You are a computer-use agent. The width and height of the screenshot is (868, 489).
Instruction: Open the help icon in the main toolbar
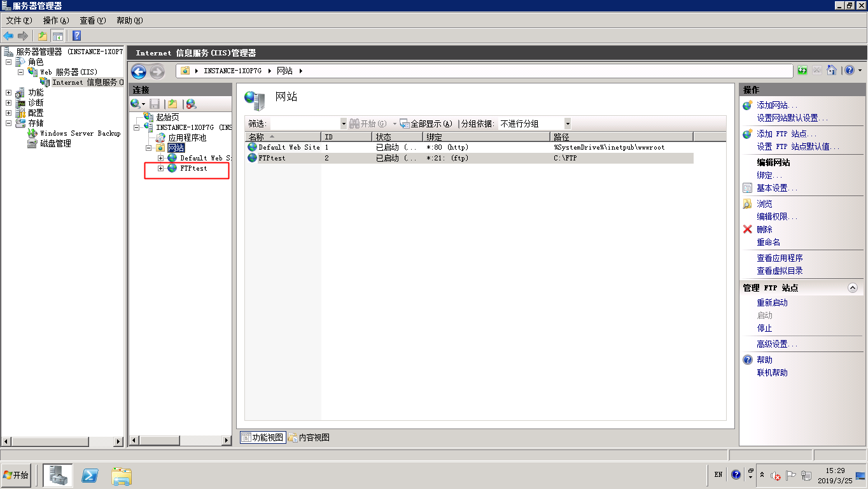click(x=77, y=36)
